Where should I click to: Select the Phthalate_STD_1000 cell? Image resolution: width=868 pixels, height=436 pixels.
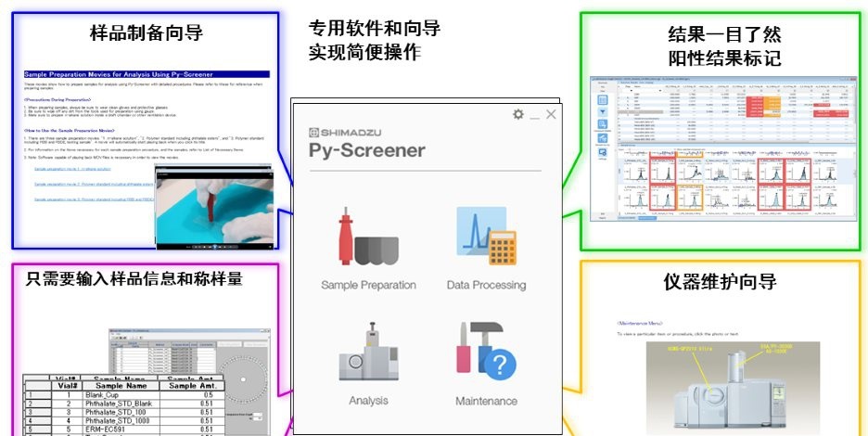pyautogui.click(x=121, y=420)
